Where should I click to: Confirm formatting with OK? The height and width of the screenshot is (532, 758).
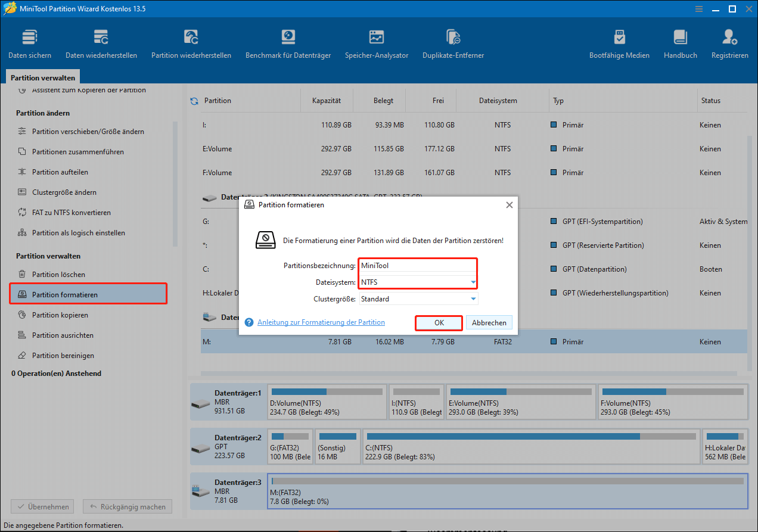coord(439,322)
